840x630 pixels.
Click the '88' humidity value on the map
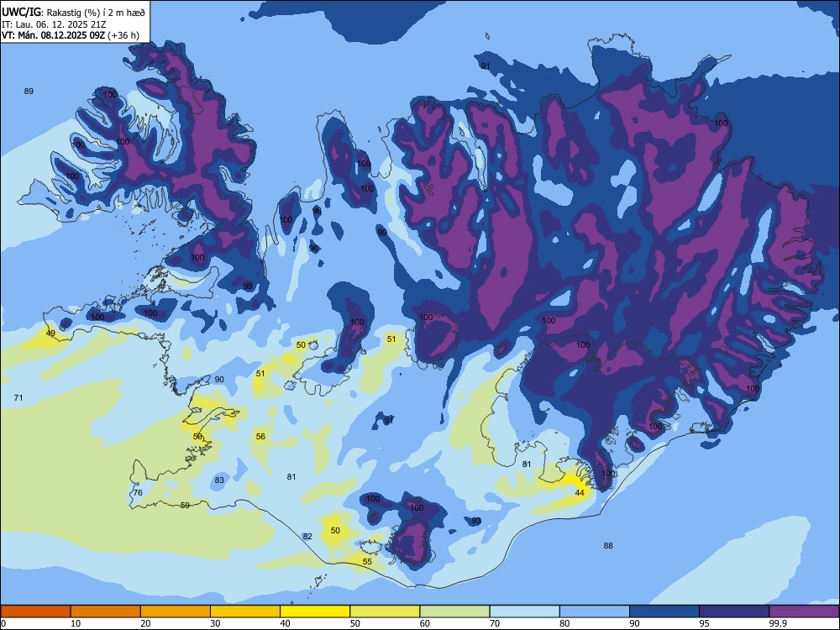pyautogui.click(x=608, y=546)
